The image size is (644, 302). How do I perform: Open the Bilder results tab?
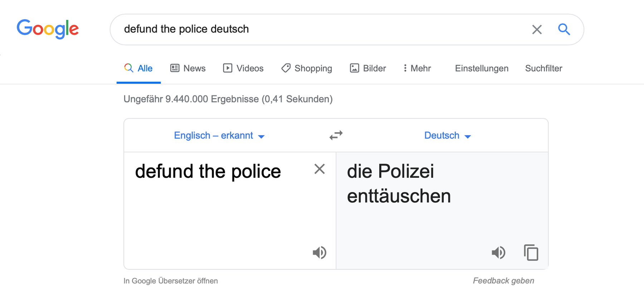coord(368,68)
